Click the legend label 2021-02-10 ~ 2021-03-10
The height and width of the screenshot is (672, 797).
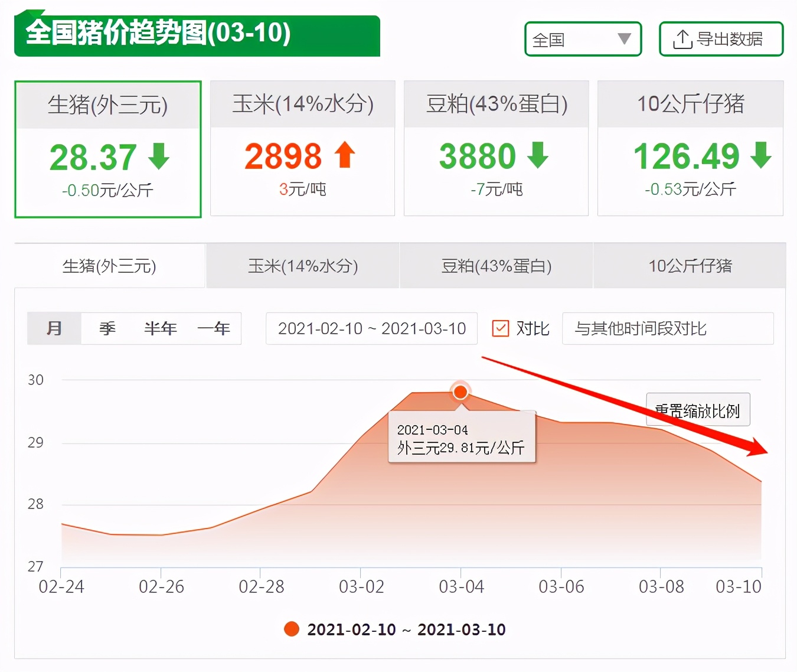(x=406, y=629)
